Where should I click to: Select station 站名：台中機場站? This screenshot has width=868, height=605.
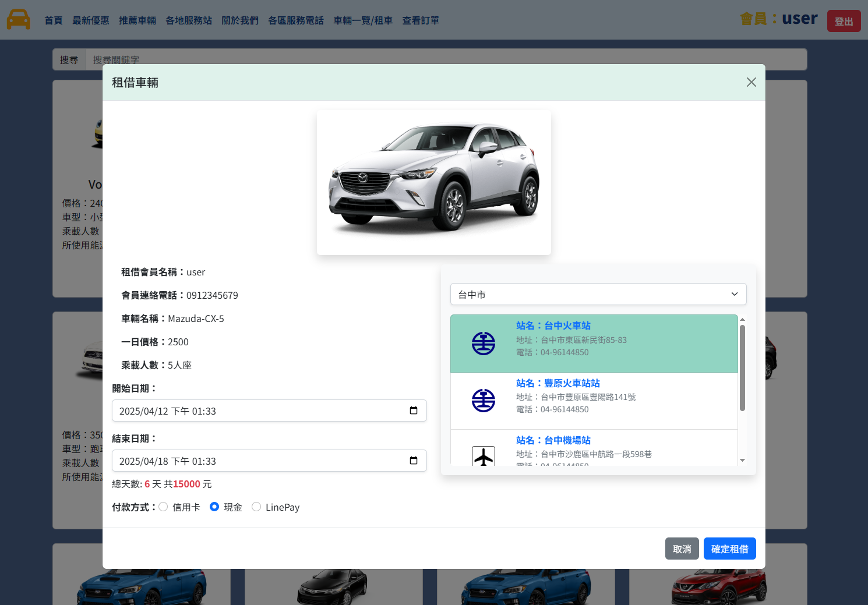click(594, 447)
